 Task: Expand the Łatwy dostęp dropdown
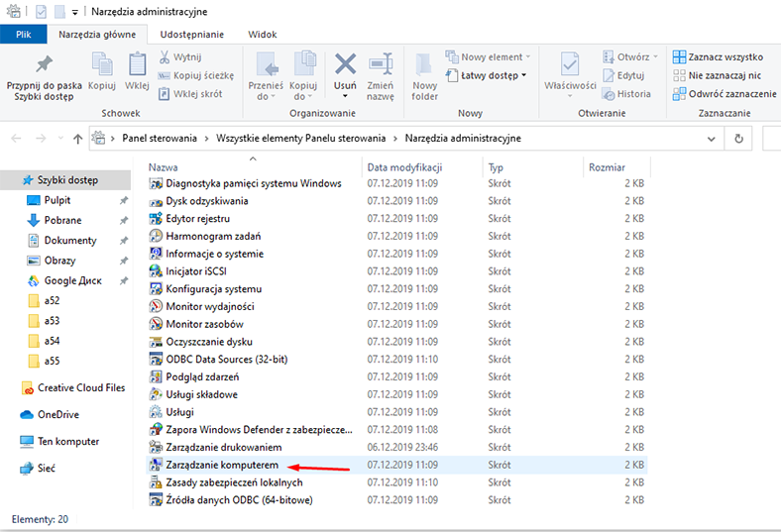coord(523,75)
